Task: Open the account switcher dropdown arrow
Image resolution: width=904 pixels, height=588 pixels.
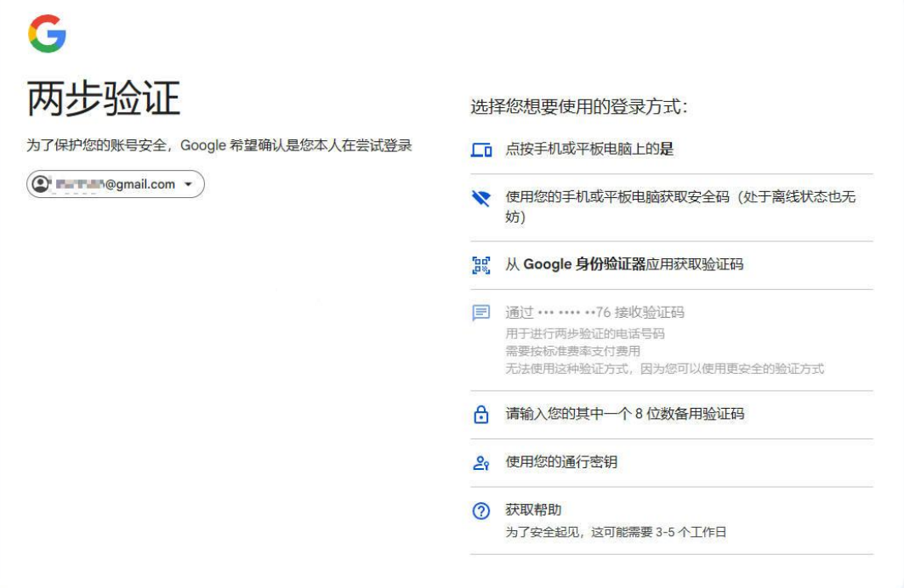Action: click(x=188, y=184)
